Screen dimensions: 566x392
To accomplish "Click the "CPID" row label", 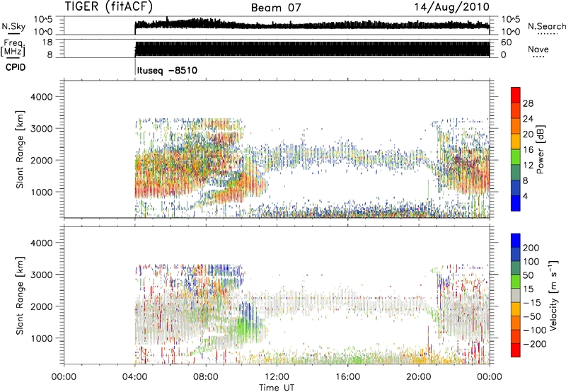I will (x=16, y=67).
